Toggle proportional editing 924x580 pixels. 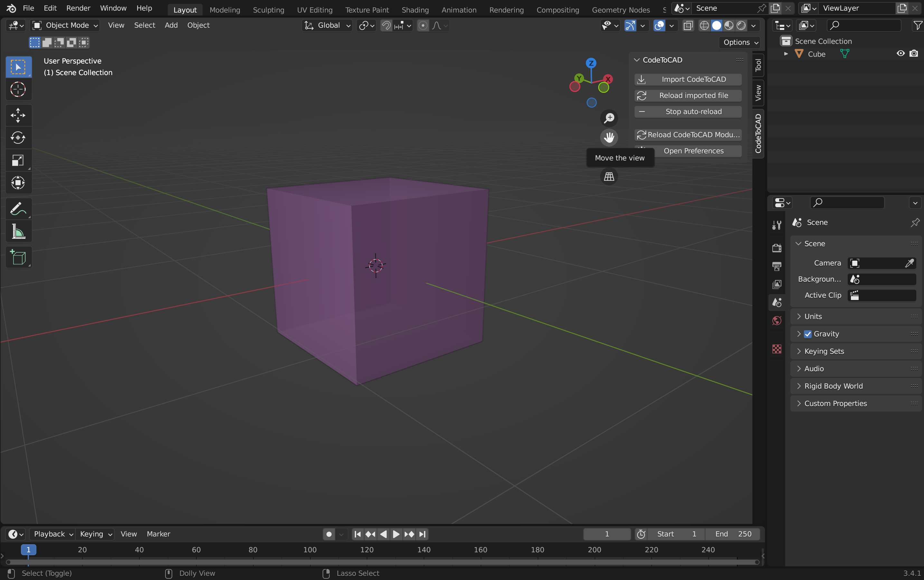423,26
